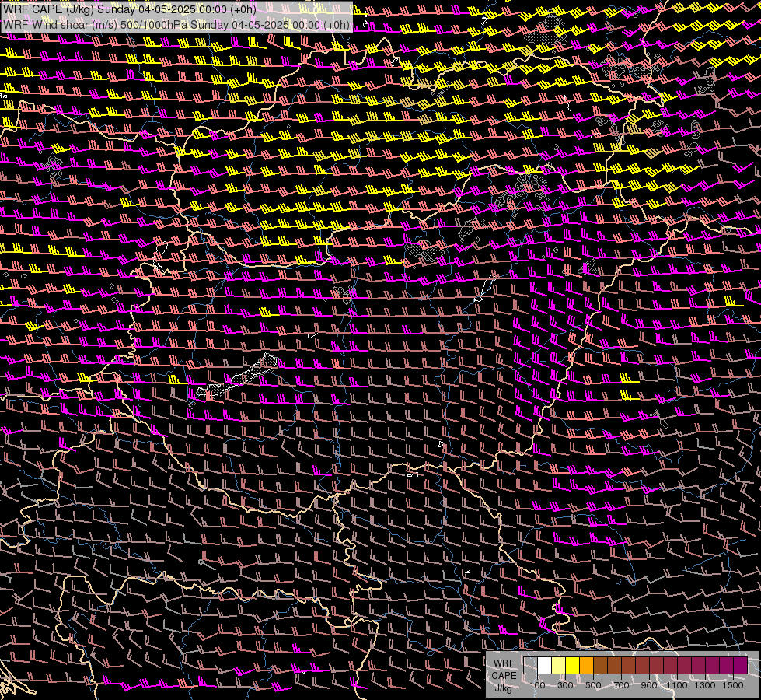Select the pale yellow CAPE legend swatch
Screen dimensions: 761x700
[559, 666]
